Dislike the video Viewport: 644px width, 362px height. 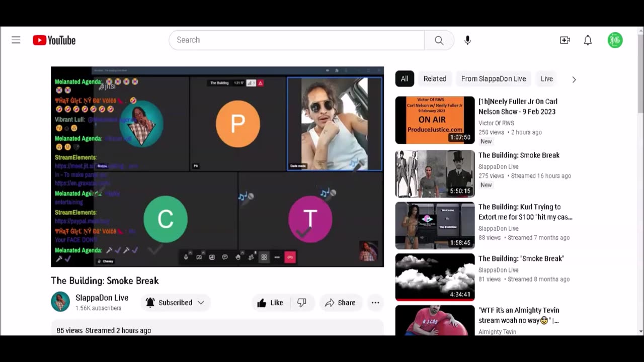coord(302,303)
